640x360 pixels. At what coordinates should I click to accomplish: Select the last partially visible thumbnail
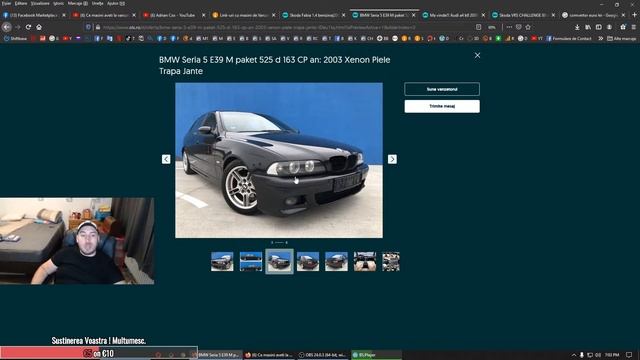click(391, 262)
